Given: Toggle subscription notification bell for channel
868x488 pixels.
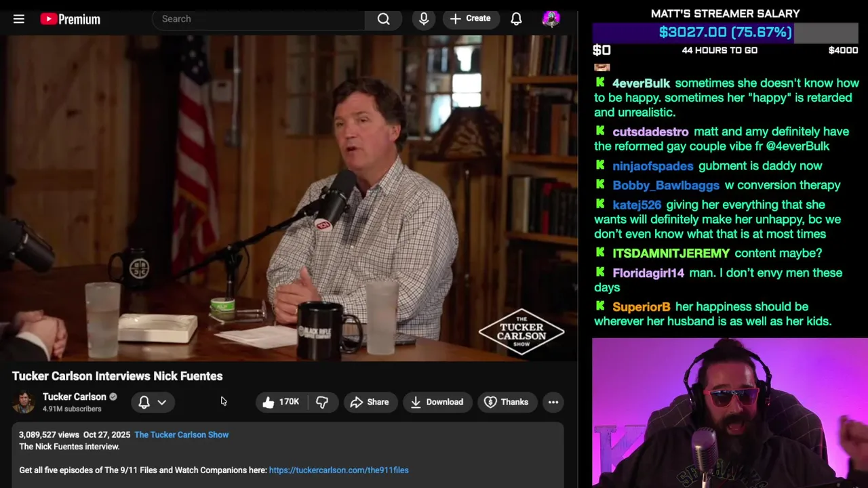Looking at the screenshot, I should [x=144, y=402].
